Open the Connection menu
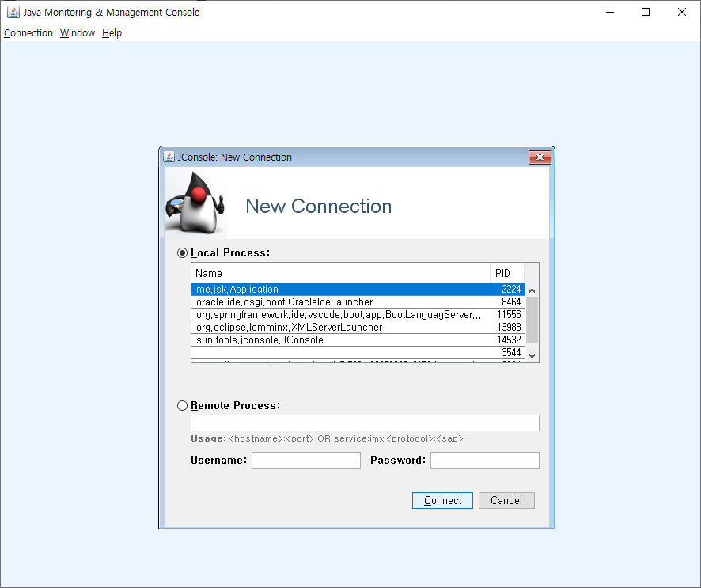Screen dimensions: 701x588 (28, 33)
